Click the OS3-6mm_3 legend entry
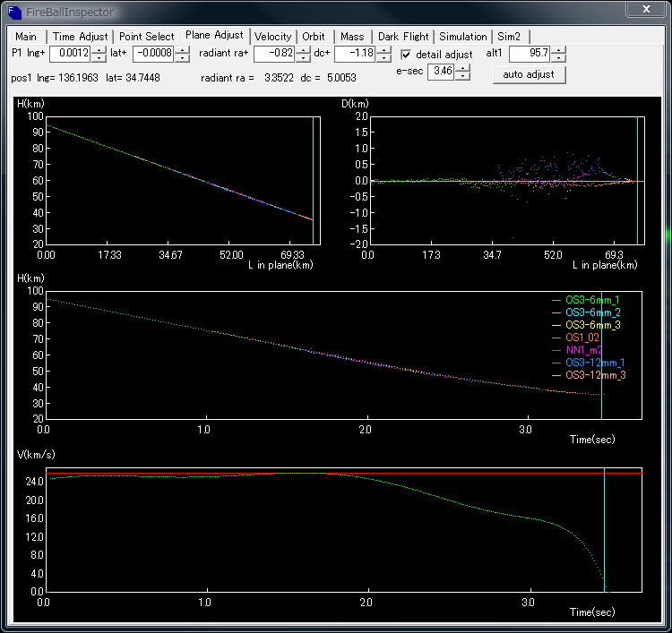Image resolution: width=672 pixels, height=633 pixels. point(586,325)
